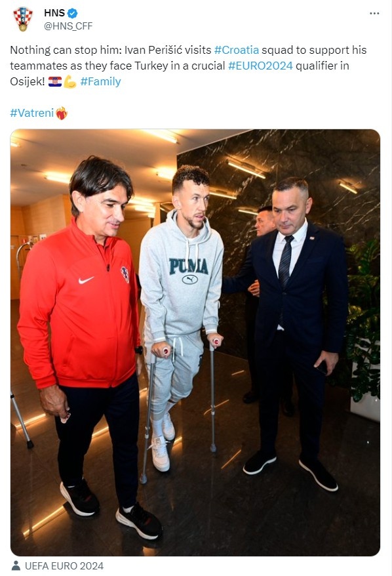Open the tweet photo in full view
The height and width of the screenshot is (576, 392).
[195, 342]
